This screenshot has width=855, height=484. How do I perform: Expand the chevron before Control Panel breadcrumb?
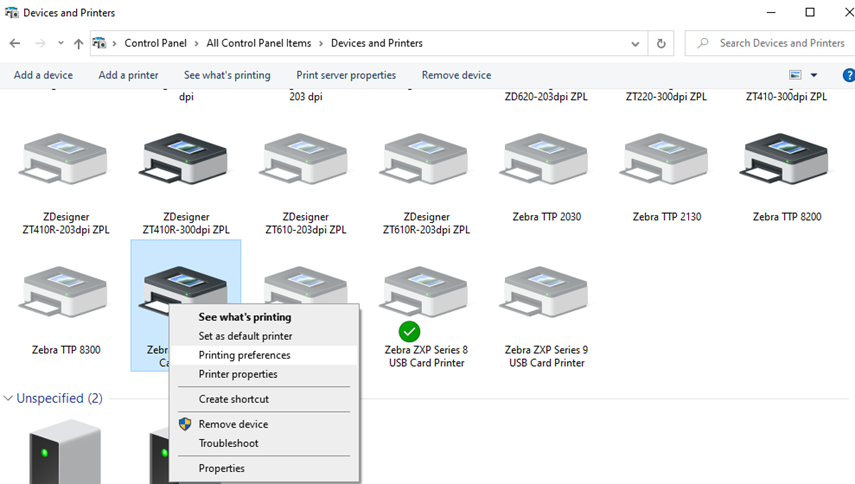[114, 44]
